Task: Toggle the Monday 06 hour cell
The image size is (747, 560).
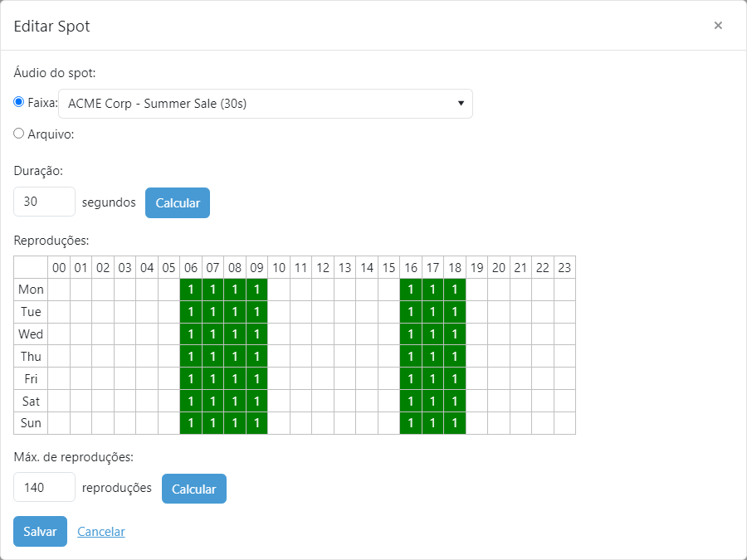Action: coord(191,290)
